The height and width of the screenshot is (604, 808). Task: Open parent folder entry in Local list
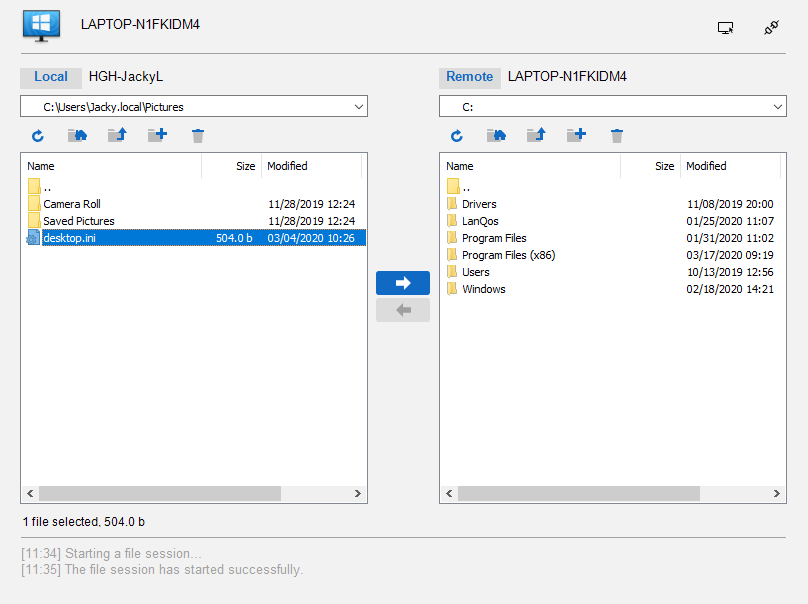coord(194,187)
